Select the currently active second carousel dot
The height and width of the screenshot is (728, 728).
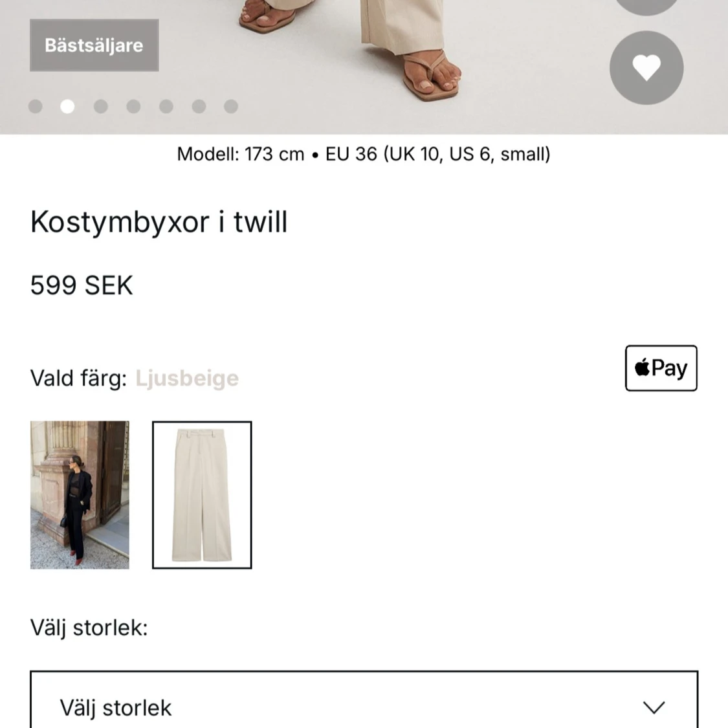[67, 106]
